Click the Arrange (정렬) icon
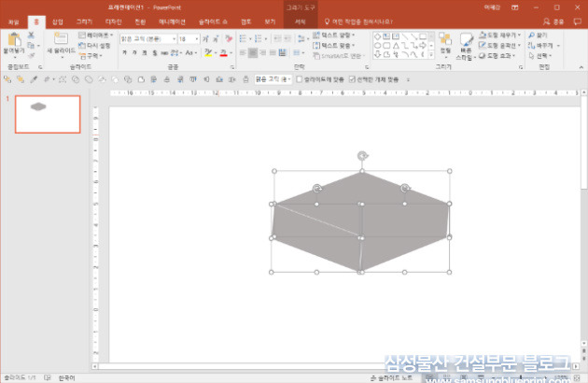588x383 pixels. (x=445, y=38)
